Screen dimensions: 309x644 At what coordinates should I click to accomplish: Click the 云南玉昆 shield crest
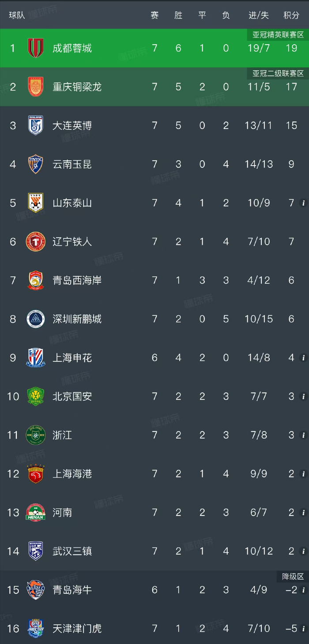(x=35, y=164)
